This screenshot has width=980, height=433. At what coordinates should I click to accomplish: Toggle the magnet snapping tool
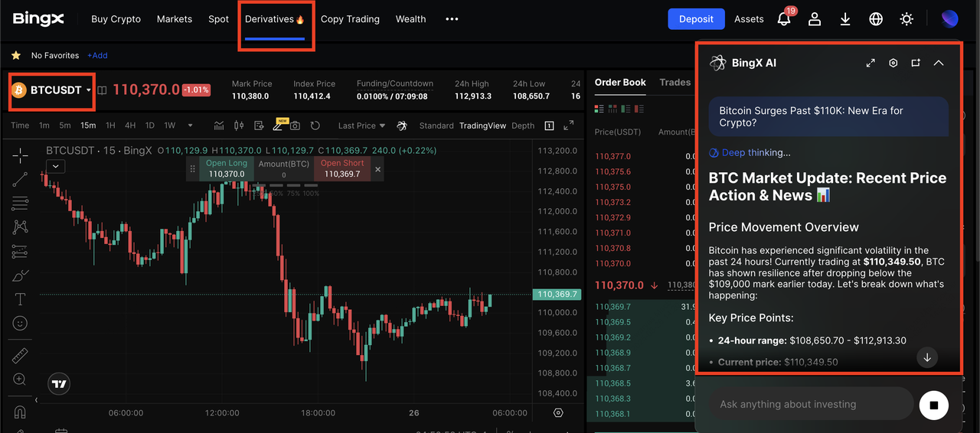[20, 412]
